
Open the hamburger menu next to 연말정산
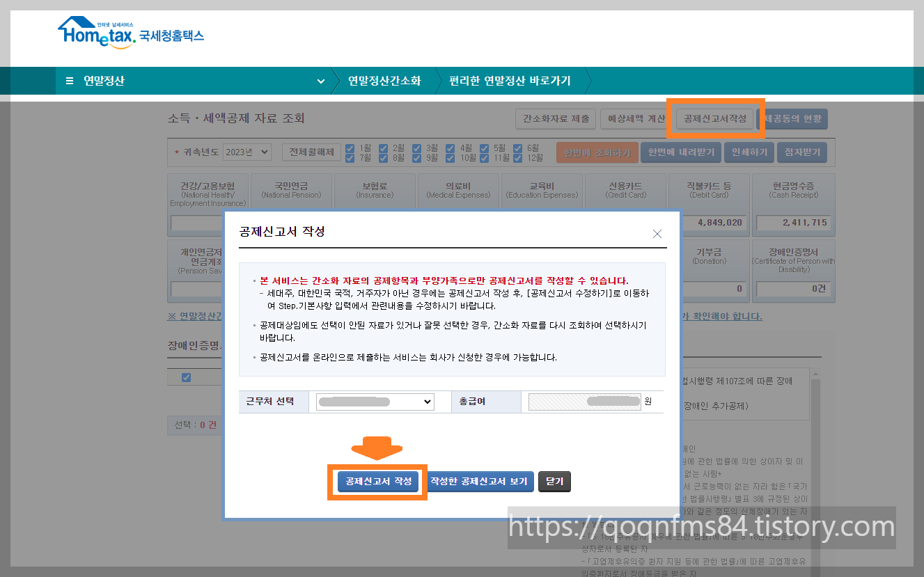69,81
